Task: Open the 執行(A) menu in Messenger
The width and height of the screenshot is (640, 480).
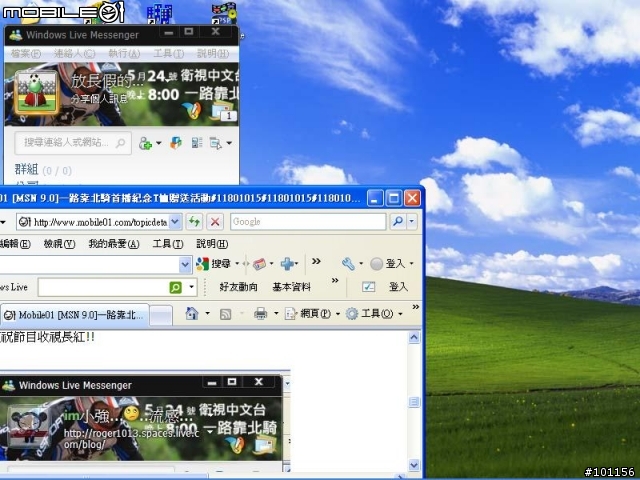Action: coord(124,53)
